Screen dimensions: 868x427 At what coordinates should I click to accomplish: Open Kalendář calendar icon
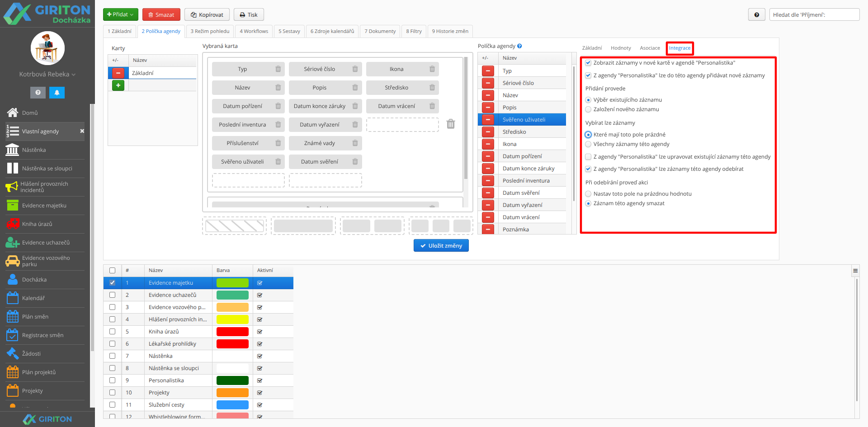[x=12, y=298]
